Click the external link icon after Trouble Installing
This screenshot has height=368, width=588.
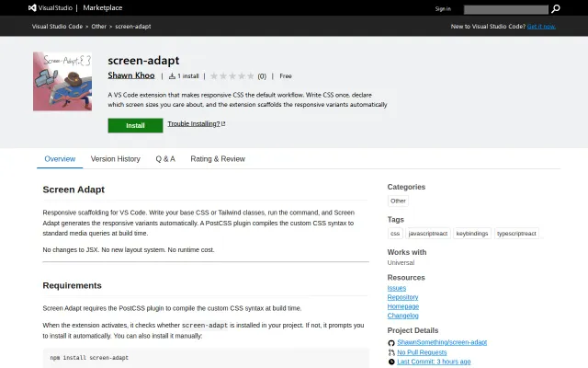[223, 123]
